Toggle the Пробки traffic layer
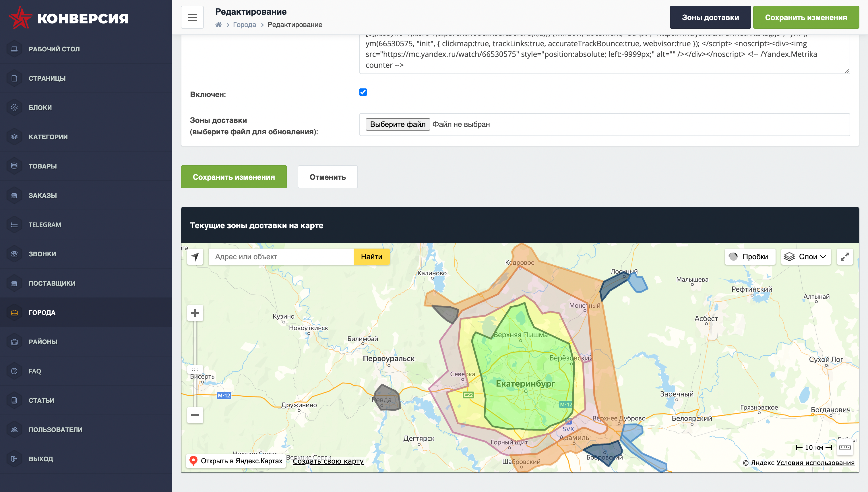The image size is (868, 492). pos(749,256)
